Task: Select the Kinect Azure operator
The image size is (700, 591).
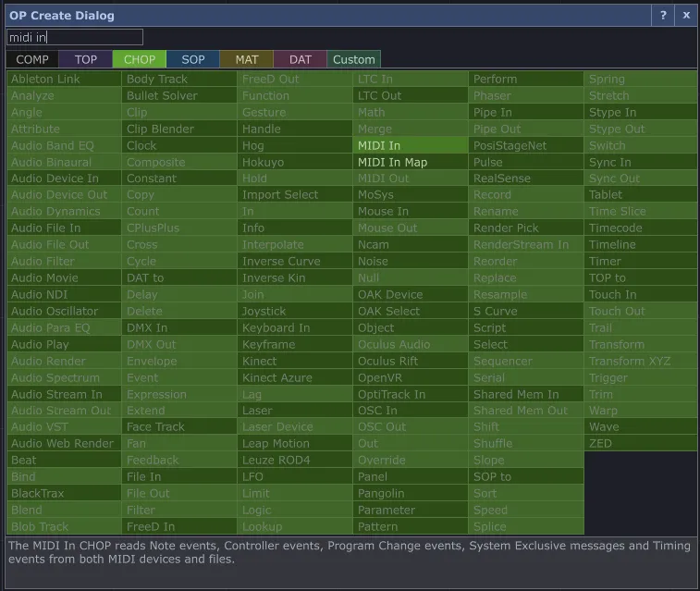Action: pos(295,378)
